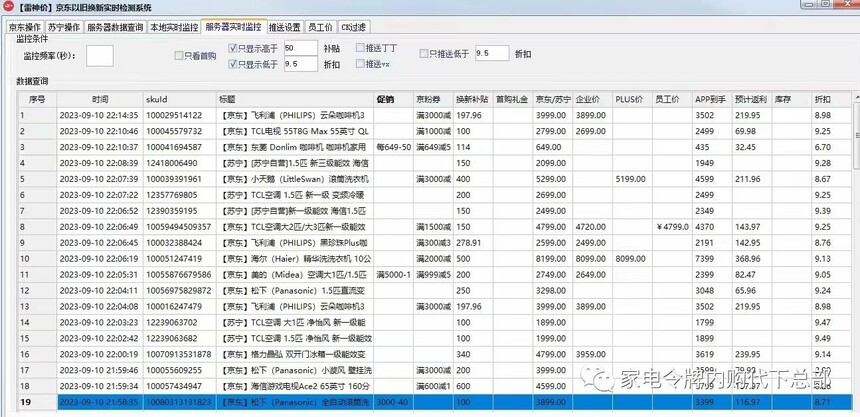Click the 3298.00 price cell
This screenshot has height=417, width=860.
click(x=552, y=290)
